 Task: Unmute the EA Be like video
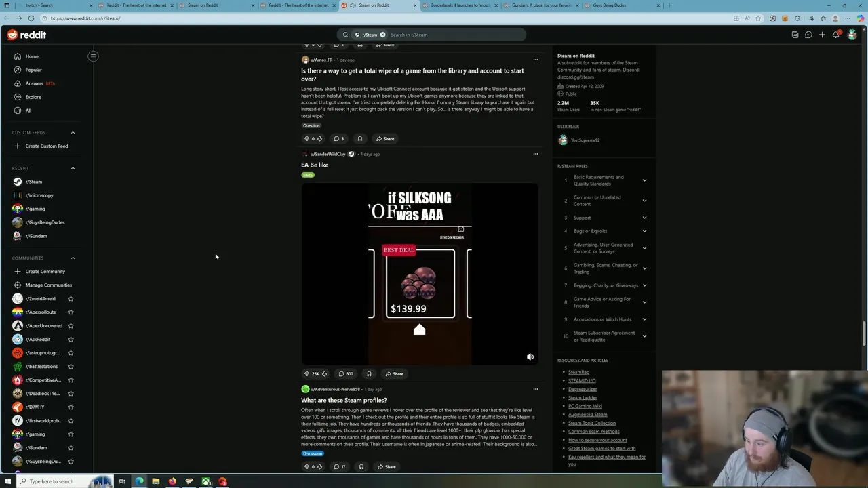click(530, 357)
